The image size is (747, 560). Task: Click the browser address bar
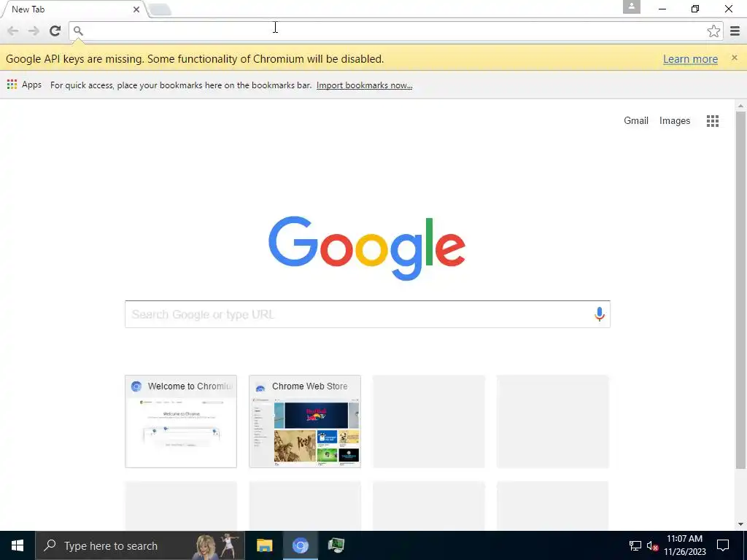coord(395,31)
